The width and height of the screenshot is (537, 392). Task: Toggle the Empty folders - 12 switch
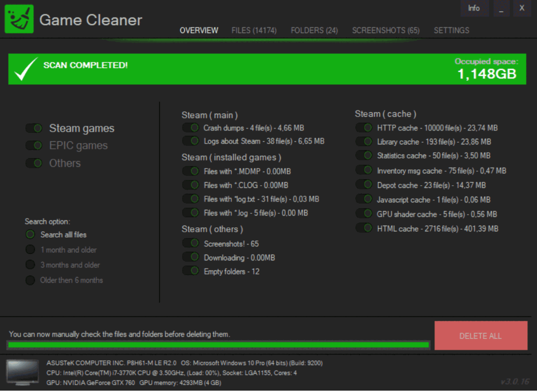pyautogui.click(x=191, y=271)
